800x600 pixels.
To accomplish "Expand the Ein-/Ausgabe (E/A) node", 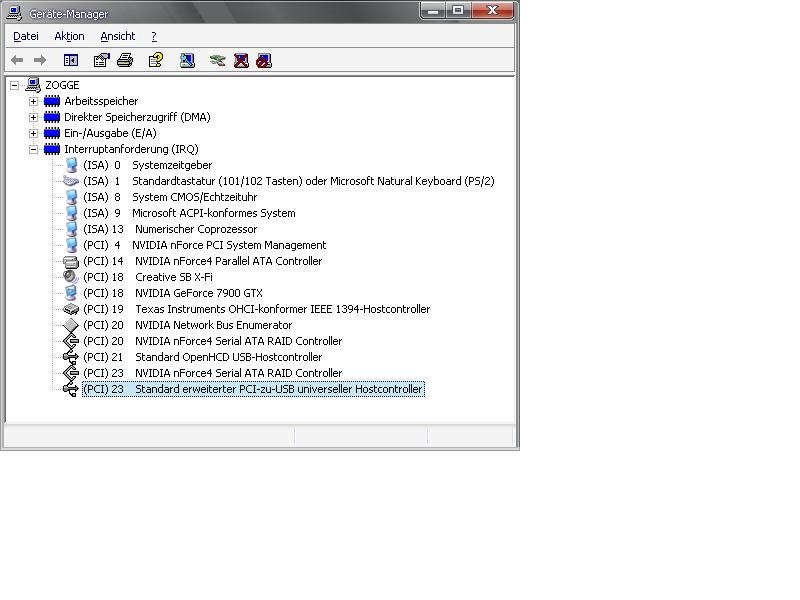I will click(x=33, y=133).
